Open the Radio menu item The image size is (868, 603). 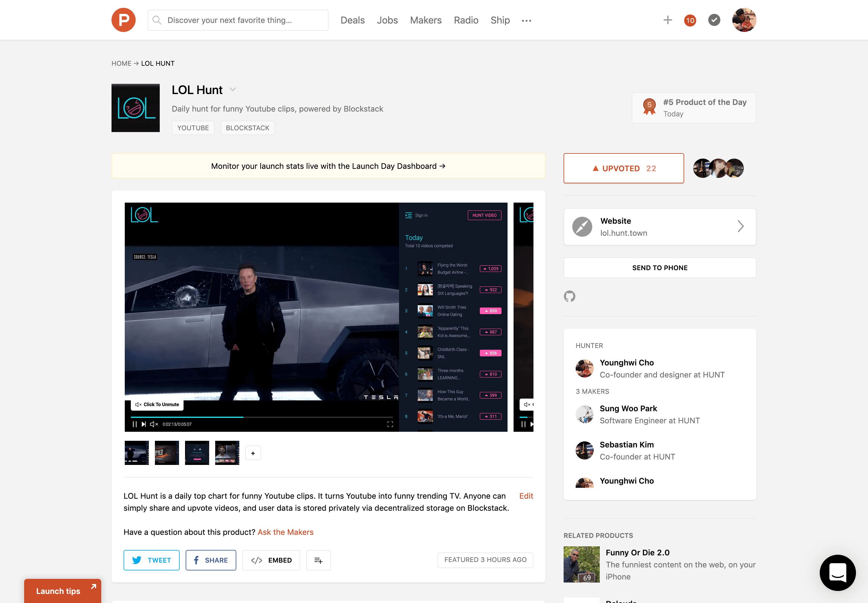466,20
